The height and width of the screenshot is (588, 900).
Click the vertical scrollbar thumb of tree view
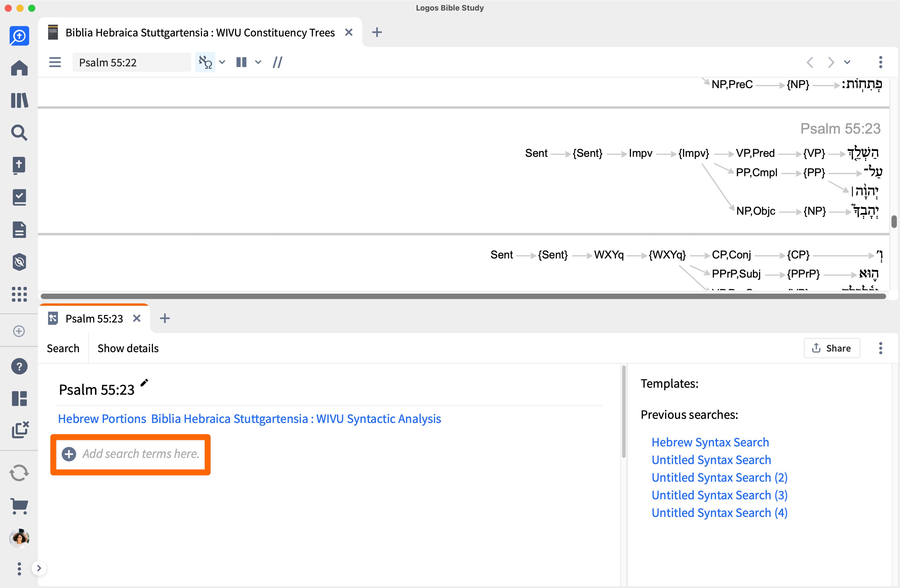pyautogui.click(x=894, y=221)
